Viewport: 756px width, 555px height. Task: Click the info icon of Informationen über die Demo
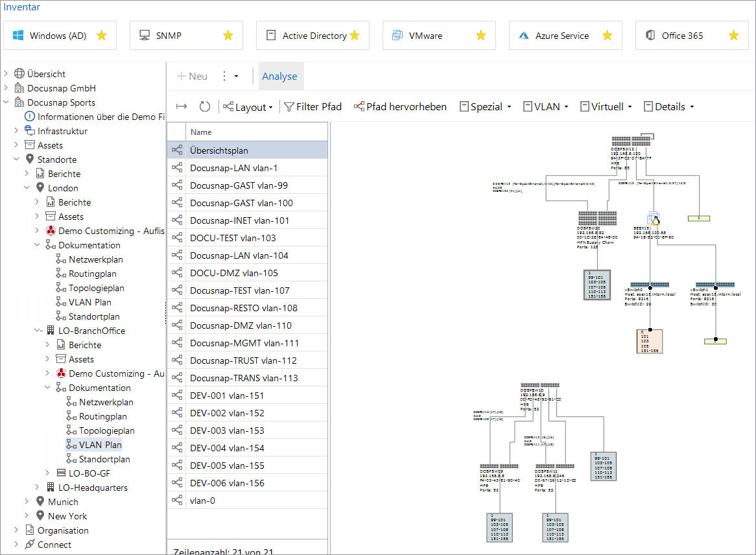(x=30, y=117)
